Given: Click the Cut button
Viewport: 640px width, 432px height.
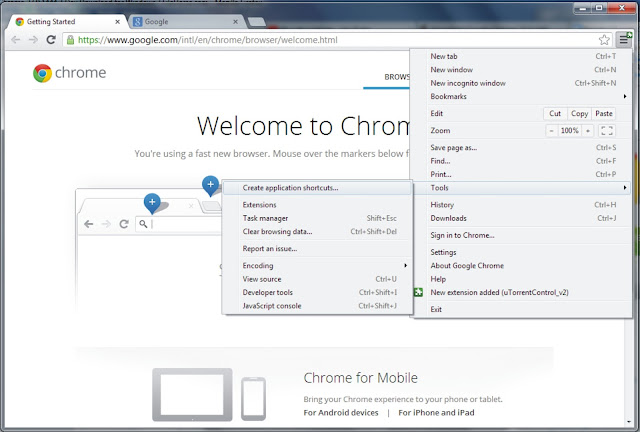Looking at the screenshot, I should click(x=555, y=114).
